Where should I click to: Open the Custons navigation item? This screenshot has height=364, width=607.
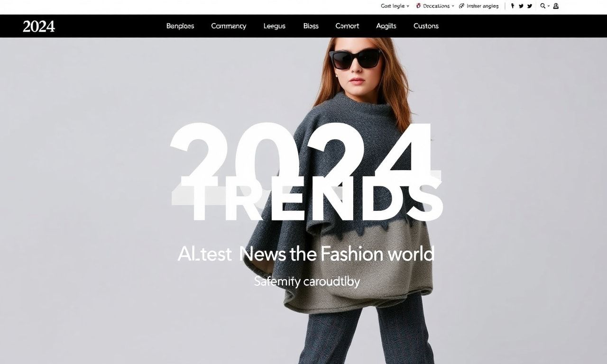pos(426,26)
